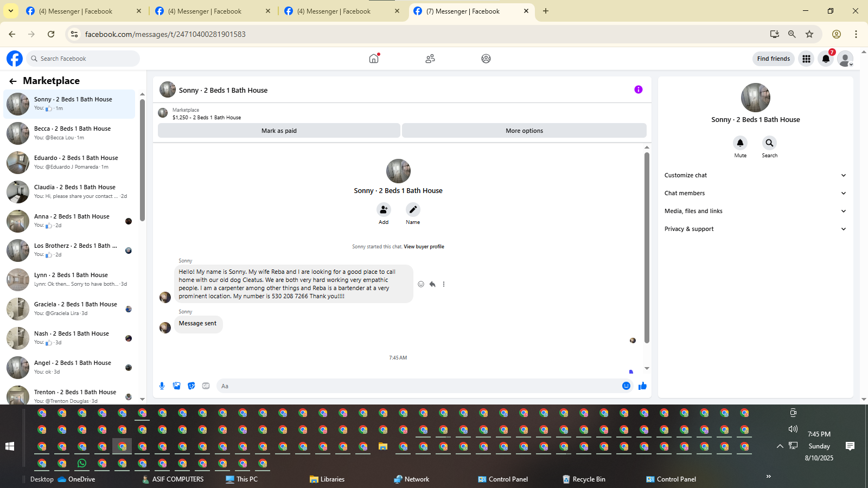868x488 pixels.
Task: Show hidden system tray icons
Action: click(x=780, y=446)
